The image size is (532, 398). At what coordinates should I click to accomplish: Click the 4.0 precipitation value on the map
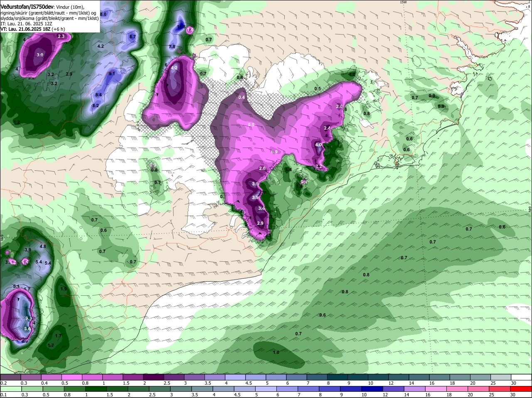pyautogui.click(x=318, y=145)
